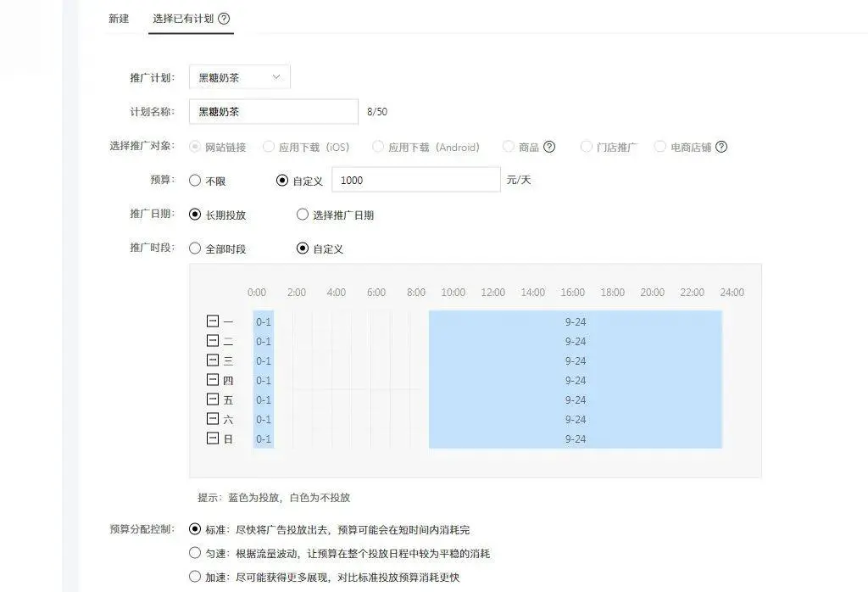Click the custom budget 1000 input field
The image size is (868, 592).
[415, 180]
